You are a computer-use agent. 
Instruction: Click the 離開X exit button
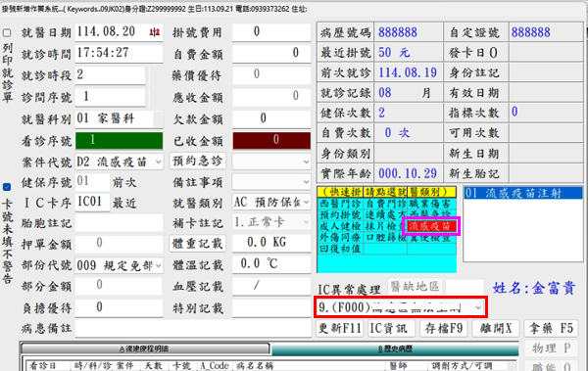click(x=496, y=329)
